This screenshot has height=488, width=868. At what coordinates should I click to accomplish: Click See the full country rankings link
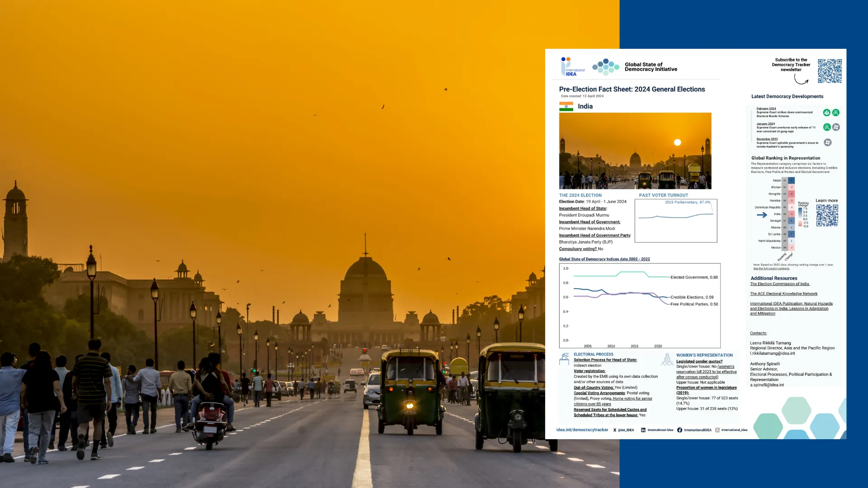(771, 268)
